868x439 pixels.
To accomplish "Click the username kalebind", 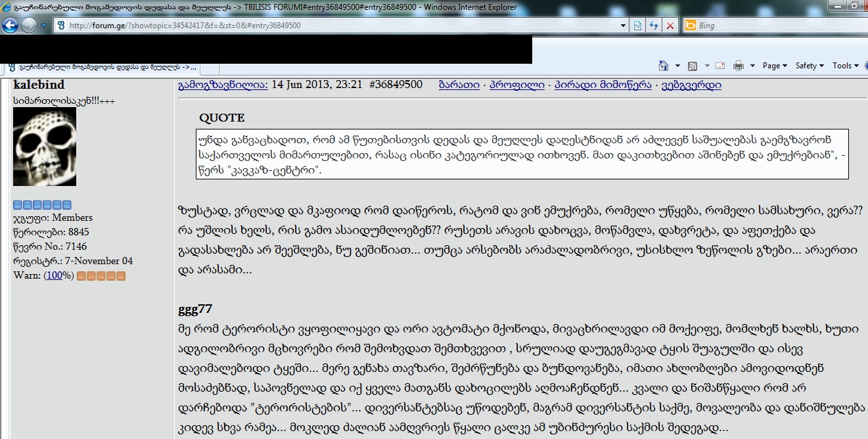I will tap(39, 85).
